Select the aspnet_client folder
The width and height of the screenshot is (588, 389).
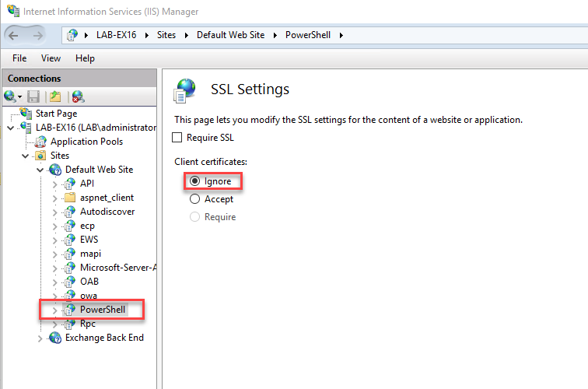pyautogui.click(x=107, y=198)
